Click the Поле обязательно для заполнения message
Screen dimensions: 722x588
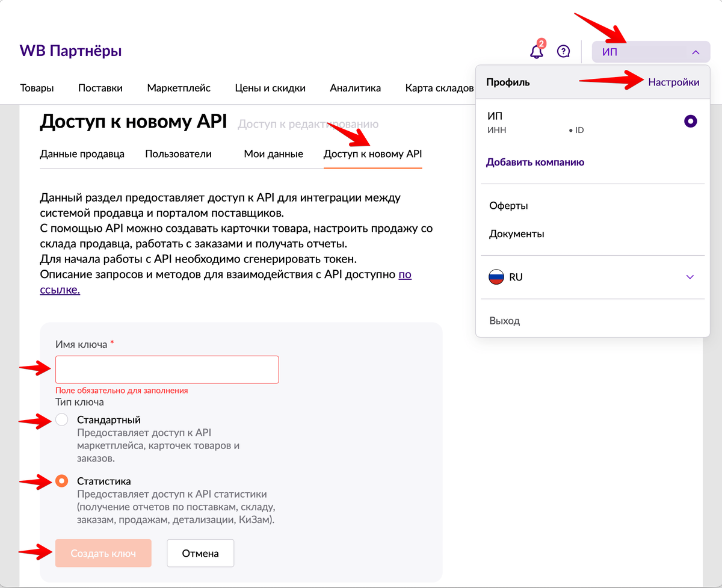point(122,391)
